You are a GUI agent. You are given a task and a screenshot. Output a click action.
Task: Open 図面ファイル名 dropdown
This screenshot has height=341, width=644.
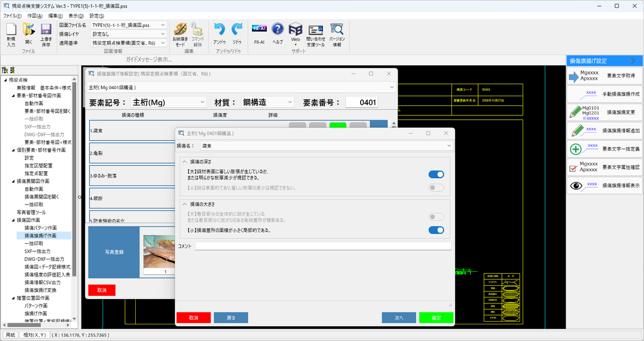[129, 25]
